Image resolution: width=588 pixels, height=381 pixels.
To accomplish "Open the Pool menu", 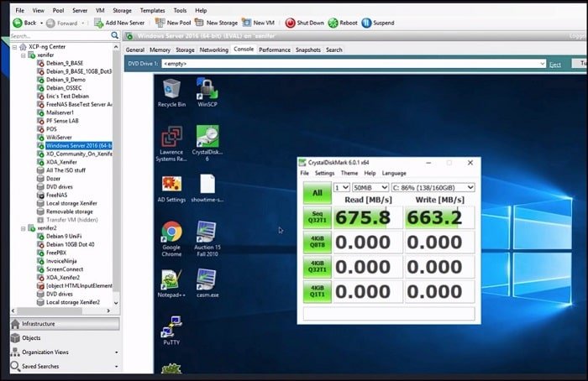I will (58, 10).
